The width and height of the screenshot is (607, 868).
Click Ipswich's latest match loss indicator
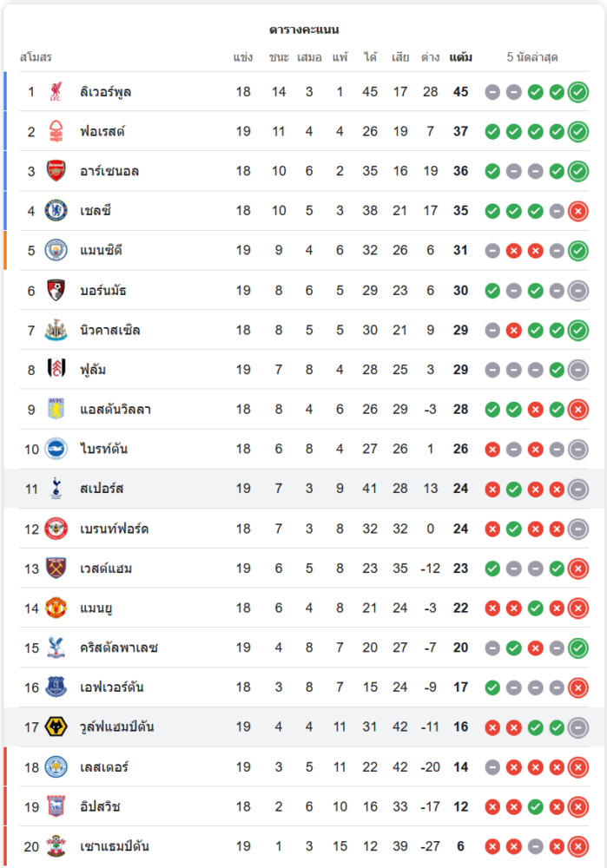point(578,806)
